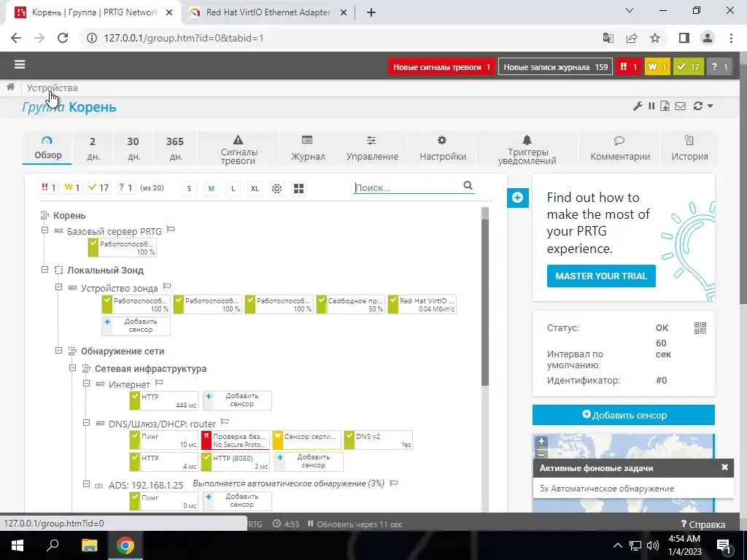The image size is (747, 560).
Task: Open the Управление tab
Action: pyautogui.click(x=372, y=148)
